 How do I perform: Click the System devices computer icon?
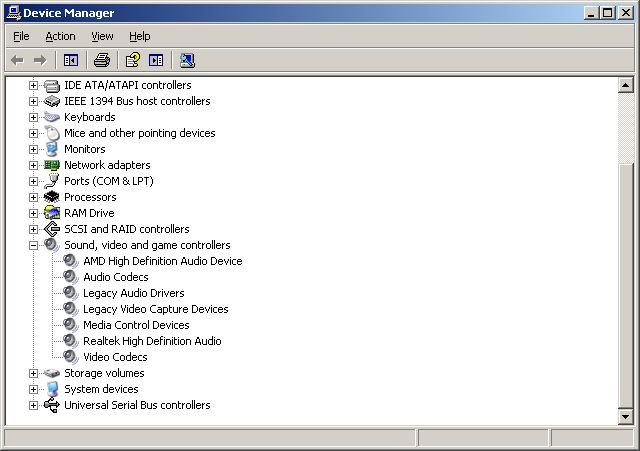click(52, 389)
